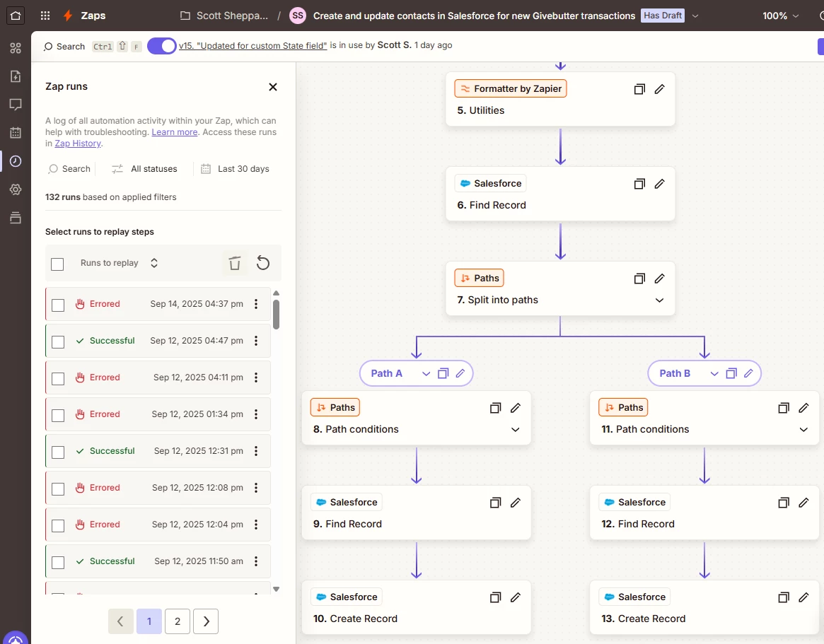Open the versions stack icon in sidebar
The height and width of the screenshot is (644, 824).
coord(16,218)
